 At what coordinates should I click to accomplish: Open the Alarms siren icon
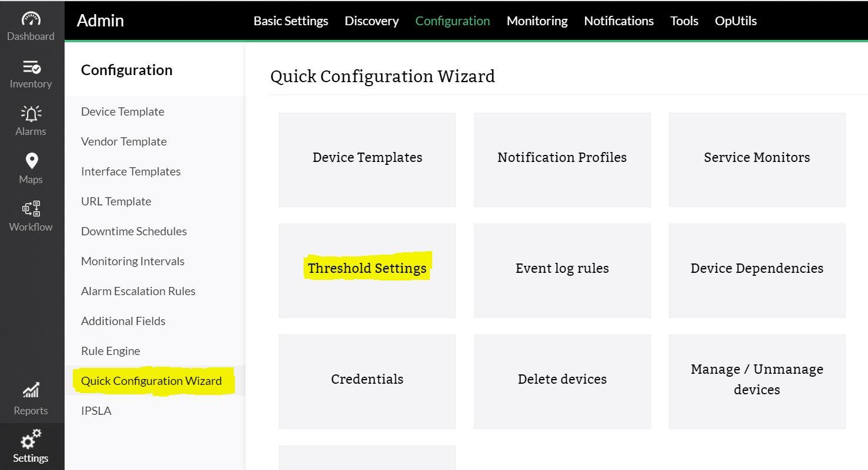[x=31, y=114]
